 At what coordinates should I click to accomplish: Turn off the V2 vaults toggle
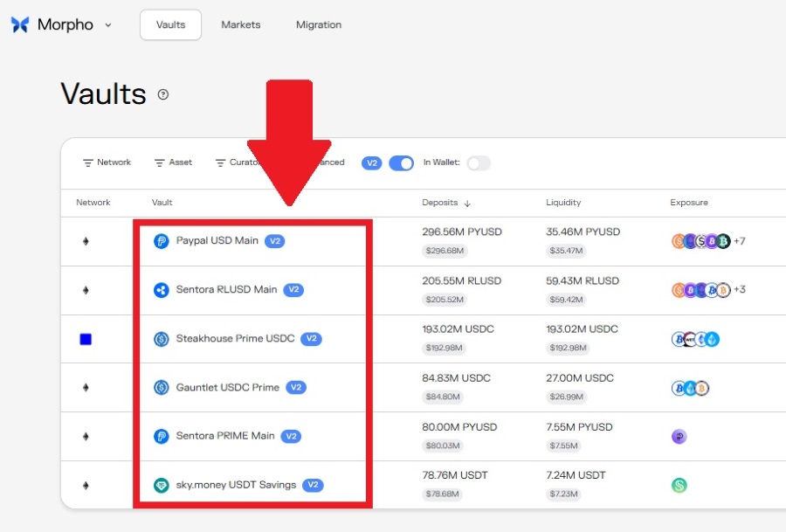[401, 163]
